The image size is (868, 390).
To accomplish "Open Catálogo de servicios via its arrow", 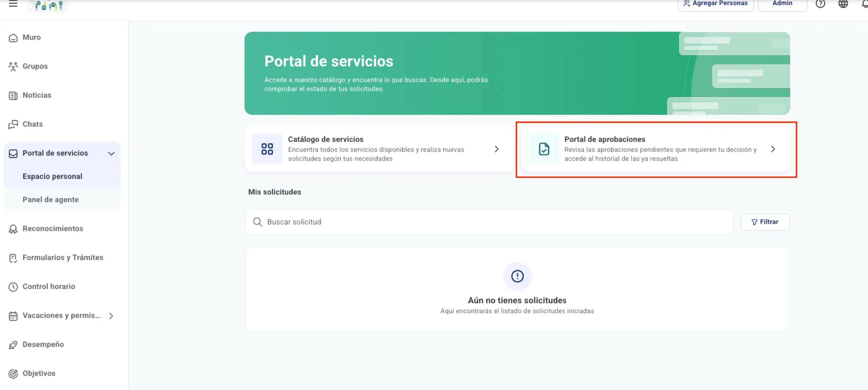I will pos(496,149).
